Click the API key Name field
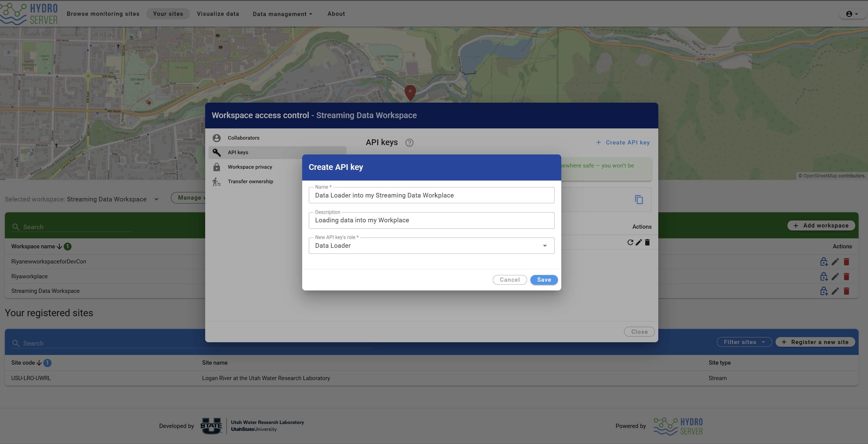868x444 pixels. click(x=431, y=195)
